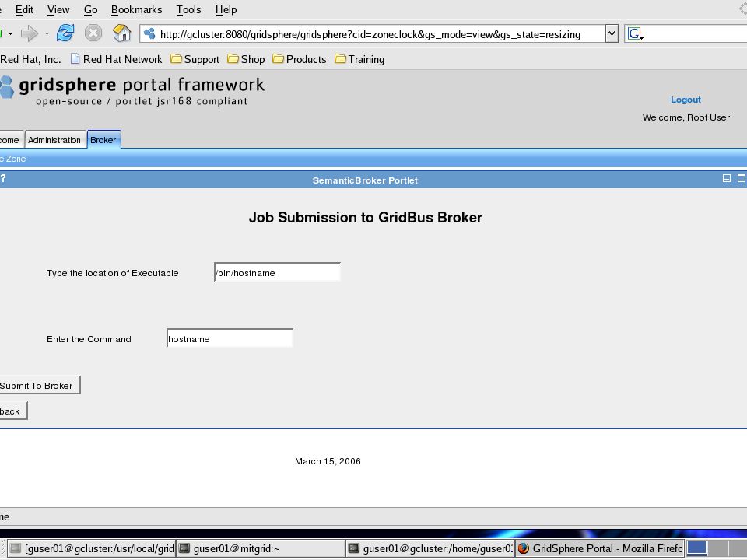This screenshot has height=560, width=747.
Task: Switch to guser01@gcluster:/usr/local/grid taskbar window
Action: coord(92,548)
